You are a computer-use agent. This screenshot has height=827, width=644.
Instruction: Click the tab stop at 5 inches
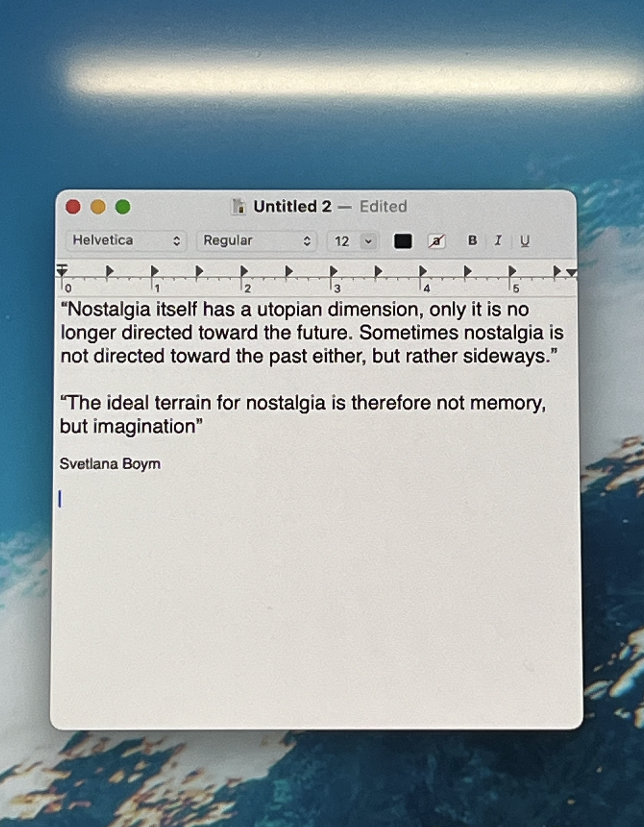[x=512, y=271]
